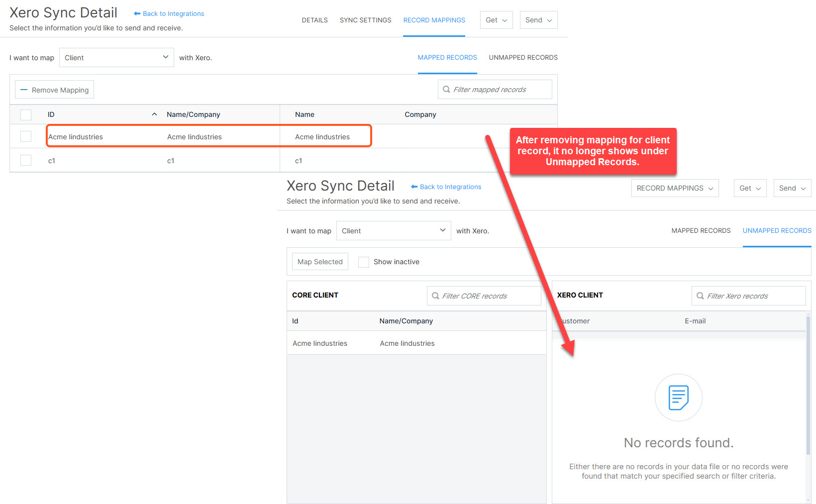Expand the Send dropdown in upper window
This screenshot has height=504, width=816.
(x=539, y=20)
